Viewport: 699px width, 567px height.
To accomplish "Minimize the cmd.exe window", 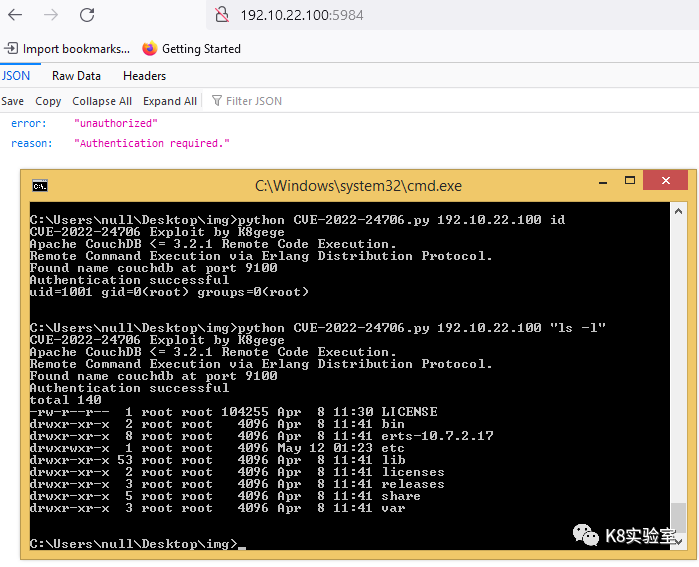I will click(x=603, y=182).
